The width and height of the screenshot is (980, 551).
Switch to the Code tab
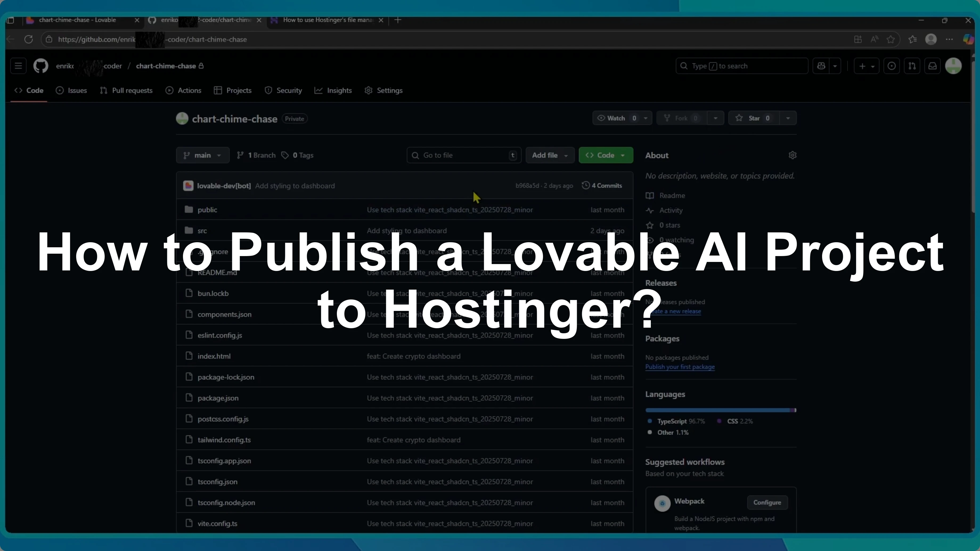coord(29,91)
